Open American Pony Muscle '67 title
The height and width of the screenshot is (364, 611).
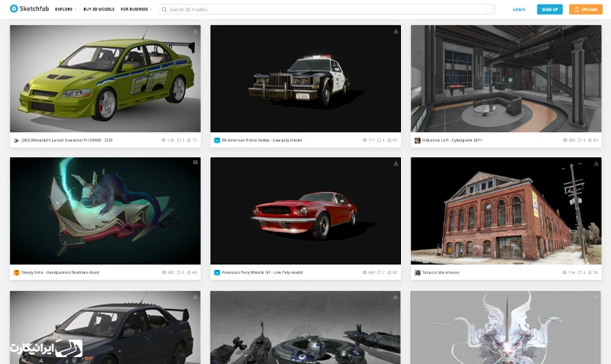(x=262, y=272)
